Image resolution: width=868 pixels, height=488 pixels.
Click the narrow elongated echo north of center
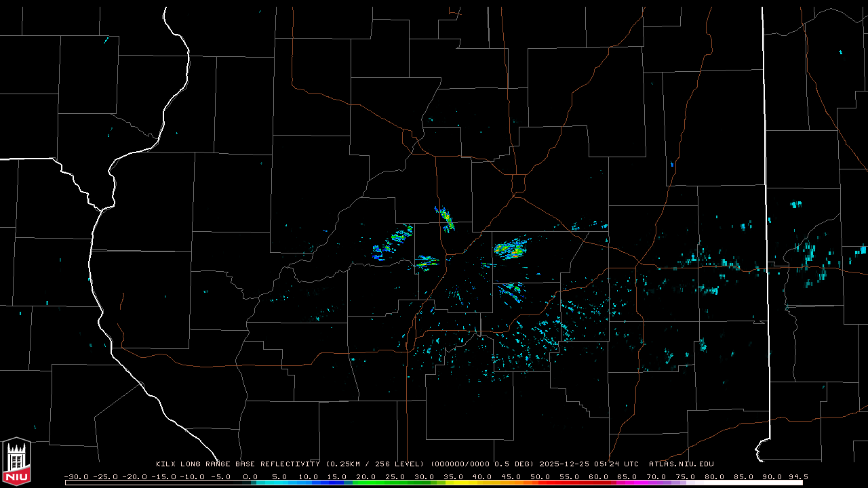point(446,219)
